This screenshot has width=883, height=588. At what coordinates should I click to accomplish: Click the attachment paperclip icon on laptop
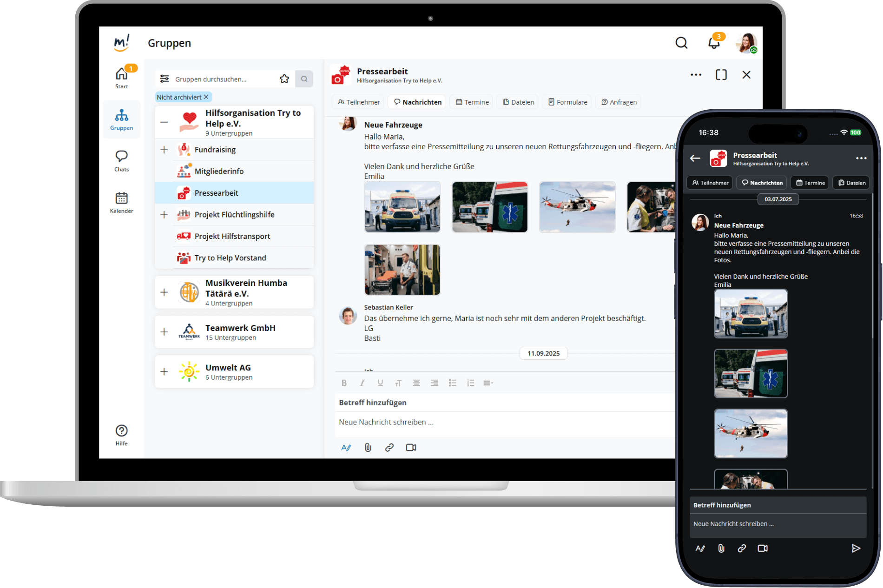click(x=368, y=447)
